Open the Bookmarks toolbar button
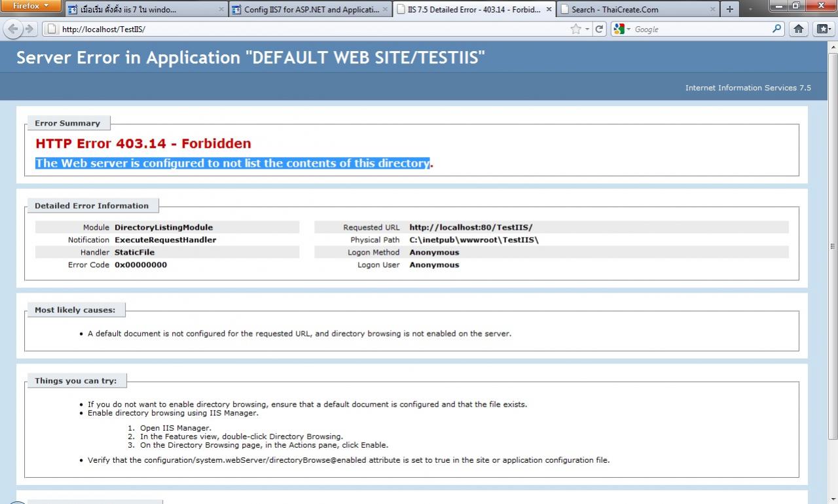The image size is (838, 504). pyautogui.click(x=822, y=29)
